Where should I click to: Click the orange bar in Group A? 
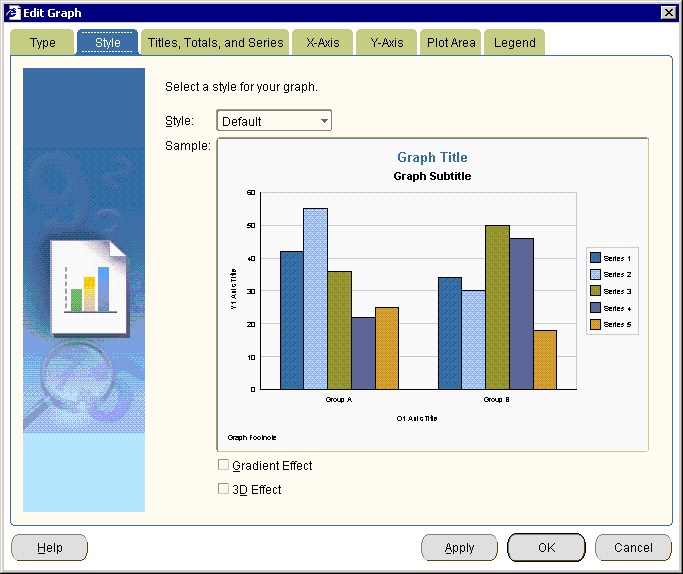(387, 348)
